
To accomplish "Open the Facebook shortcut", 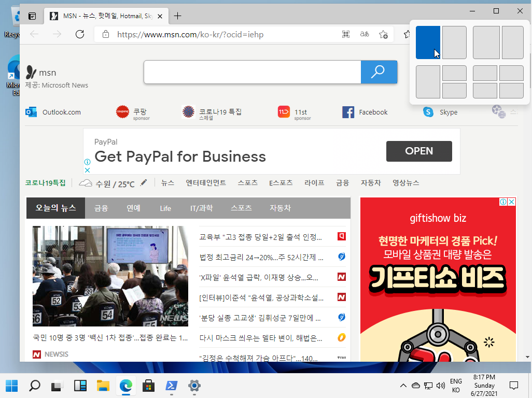I will (x=365, y=112).
